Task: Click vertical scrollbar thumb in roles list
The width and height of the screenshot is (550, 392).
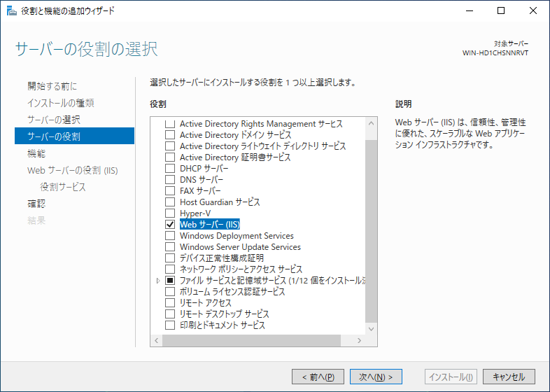Action: click(x=371, y=231)
